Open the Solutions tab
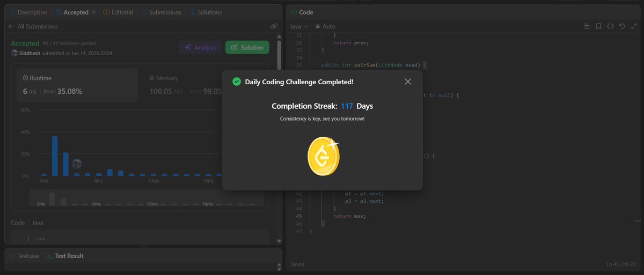The width and height of the screenshot is (644, 275). 204,12
